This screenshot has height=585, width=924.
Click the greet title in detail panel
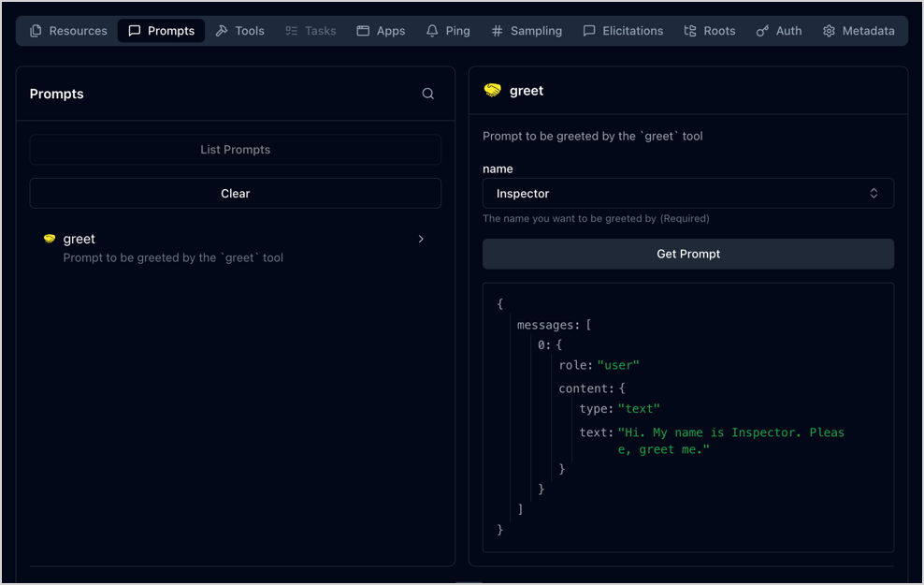[527, 90]
